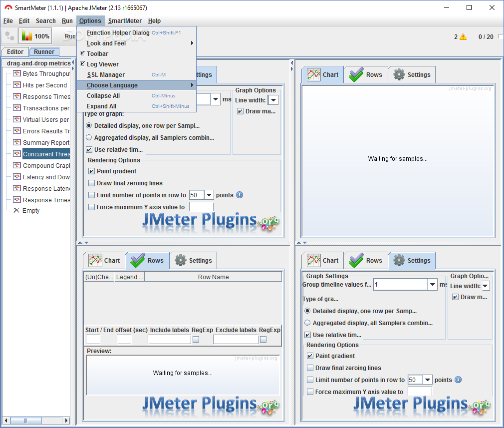Click the Compound Graph tree icon

[16, 166]
